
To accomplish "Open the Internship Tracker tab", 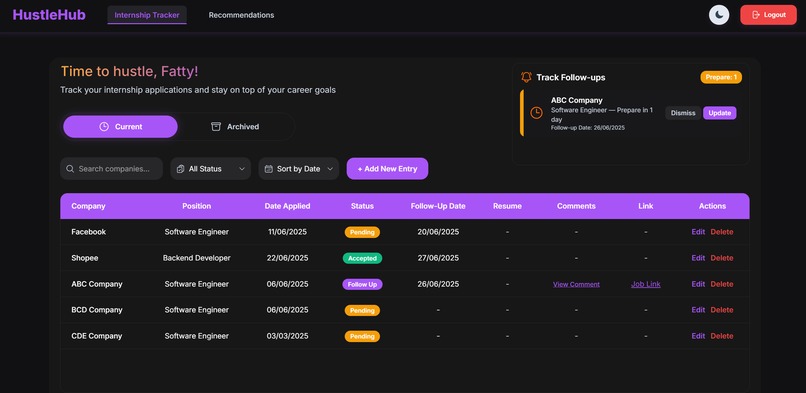I will (147, 15).
